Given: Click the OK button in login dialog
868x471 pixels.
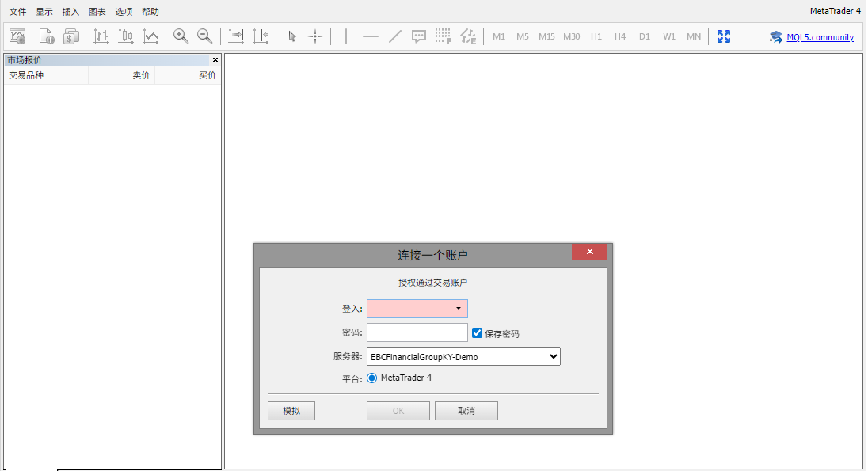Looking at the screenshot, I should pyautogui.click(x=398, y=411).
